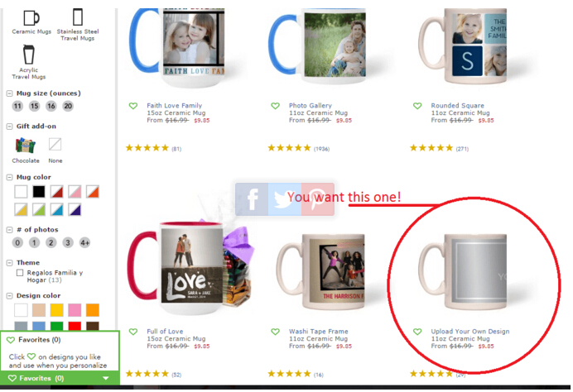The width and height of the screenshot is (573, 392).
Task: Expand the Favorites (0) dropdown arrow
Action: [x=106, y=378]
